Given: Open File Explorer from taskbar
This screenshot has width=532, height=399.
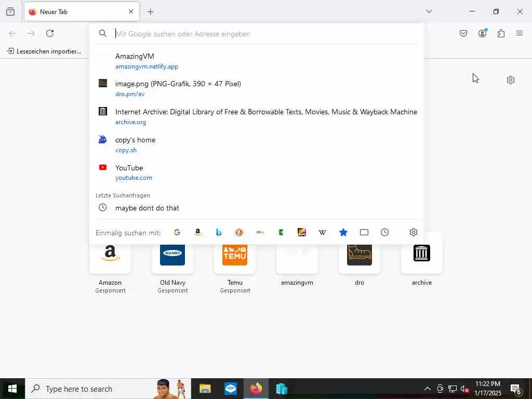Looking at the screenshot, I should [x=205, y=389].
